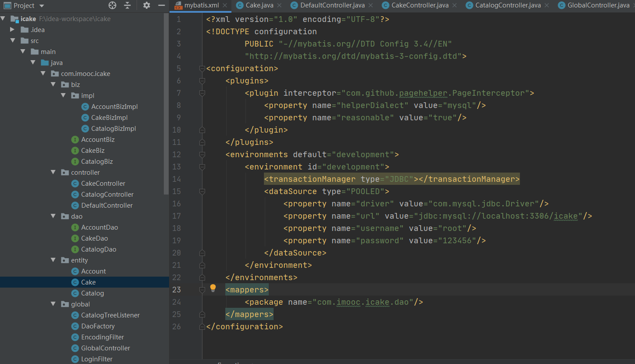
Task: Collapse the dao package arrow
Action: (x=53, y=216)
